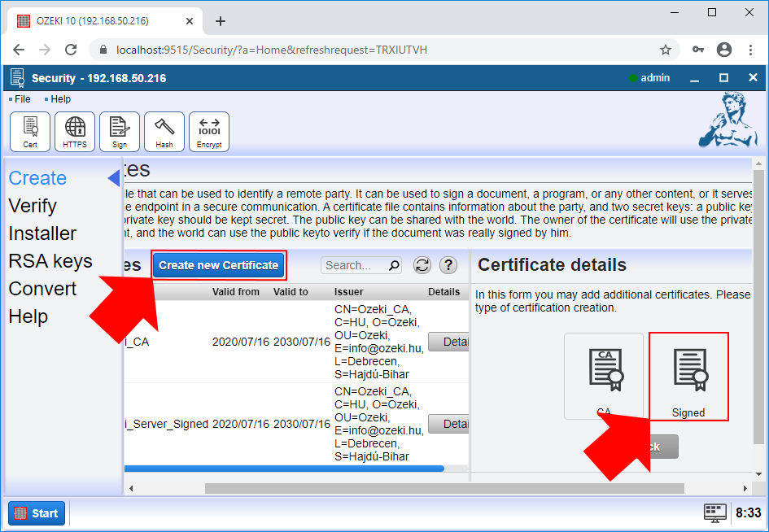769x532 pixels.
Task: Select Help in the side menu
Action: coord(28,316)
